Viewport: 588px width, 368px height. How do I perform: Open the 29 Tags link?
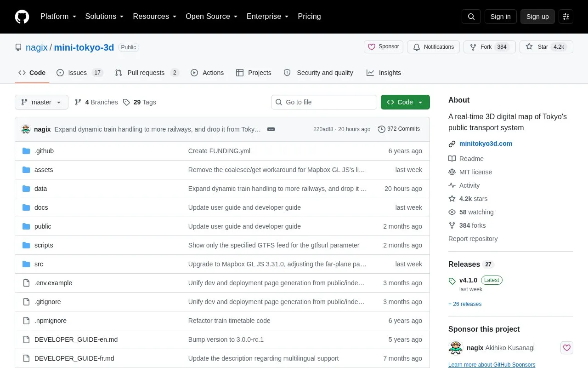pos(140,102)
